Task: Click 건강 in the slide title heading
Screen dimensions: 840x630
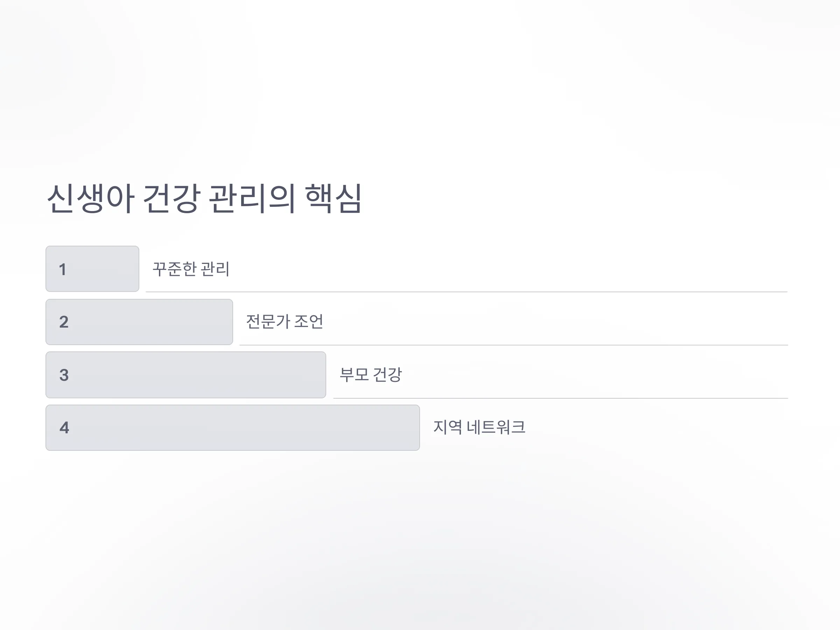Action: click(x=171, y=198)
